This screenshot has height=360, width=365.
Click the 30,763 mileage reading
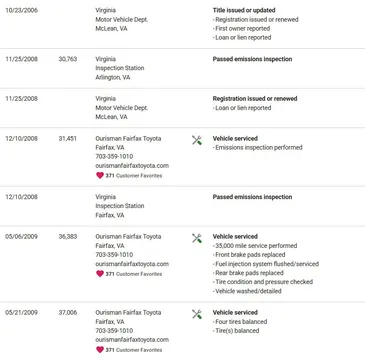(68, 59)
